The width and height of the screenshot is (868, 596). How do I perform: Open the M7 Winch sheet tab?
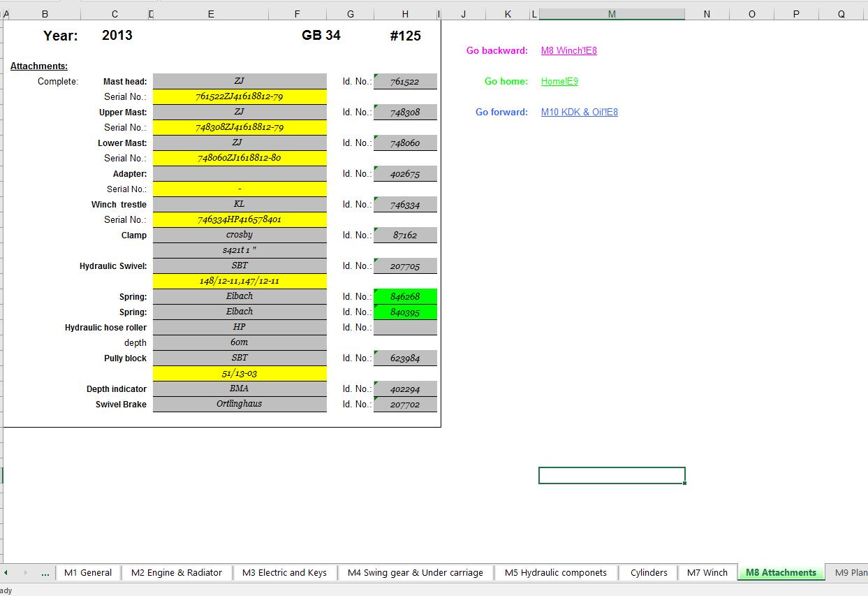[707, 572]
